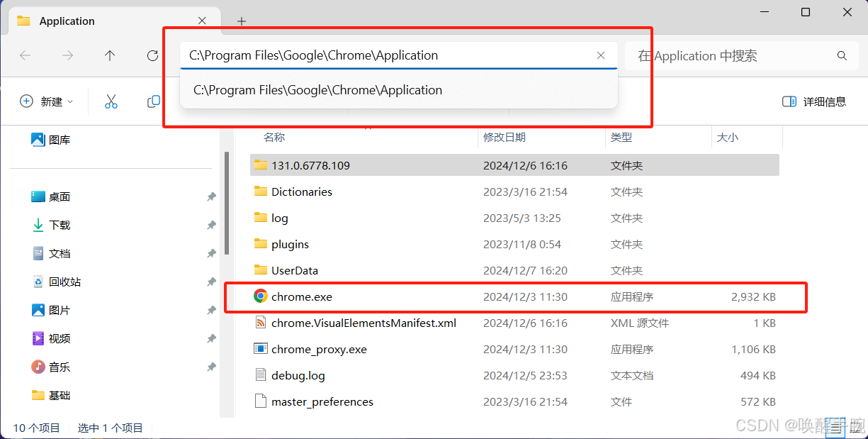Screen dimensions: 868x439
Task: Select the log folder
Action: click(x=515, y=218)
